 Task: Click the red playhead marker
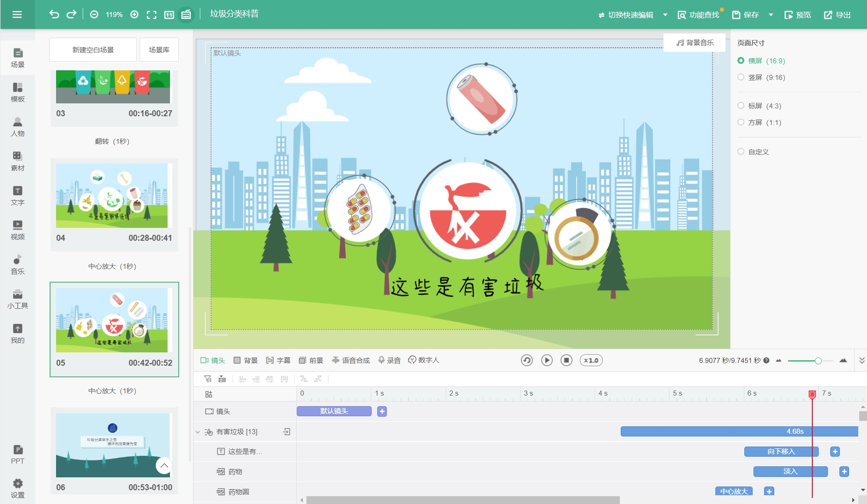[x=812, y=394]
